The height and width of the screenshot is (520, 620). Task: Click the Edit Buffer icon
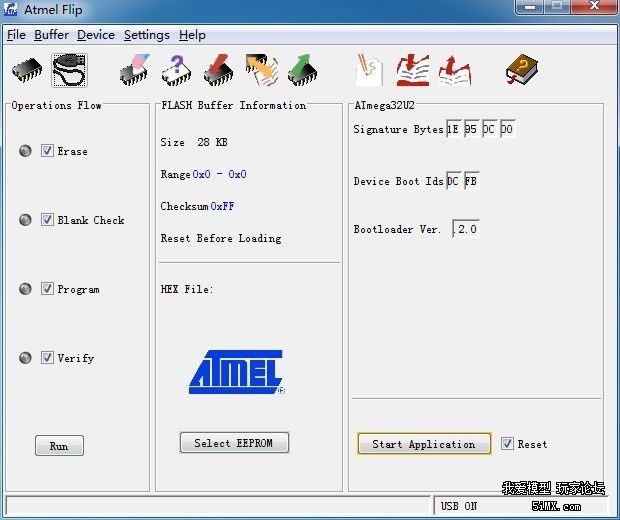coord(369,70)
